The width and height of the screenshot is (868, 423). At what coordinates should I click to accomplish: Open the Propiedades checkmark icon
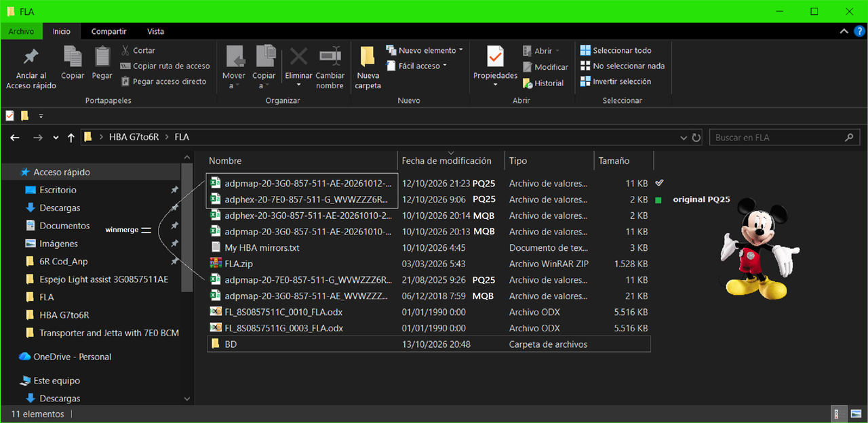coord(496,55)
